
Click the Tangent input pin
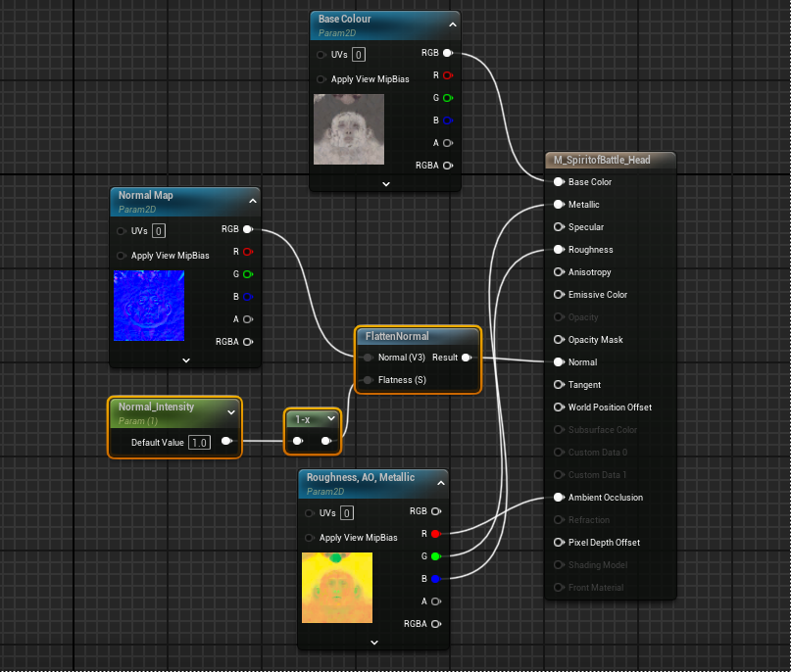(559, 385)
